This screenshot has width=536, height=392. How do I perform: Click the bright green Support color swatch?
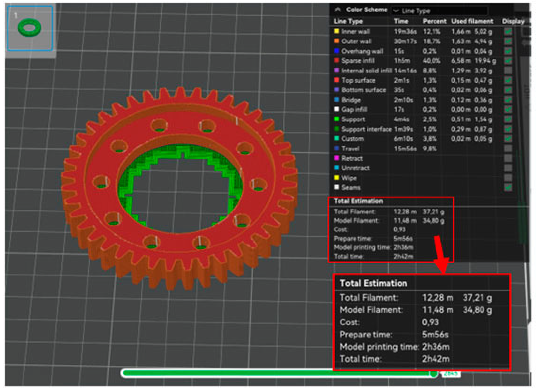(x=336, y=119)
